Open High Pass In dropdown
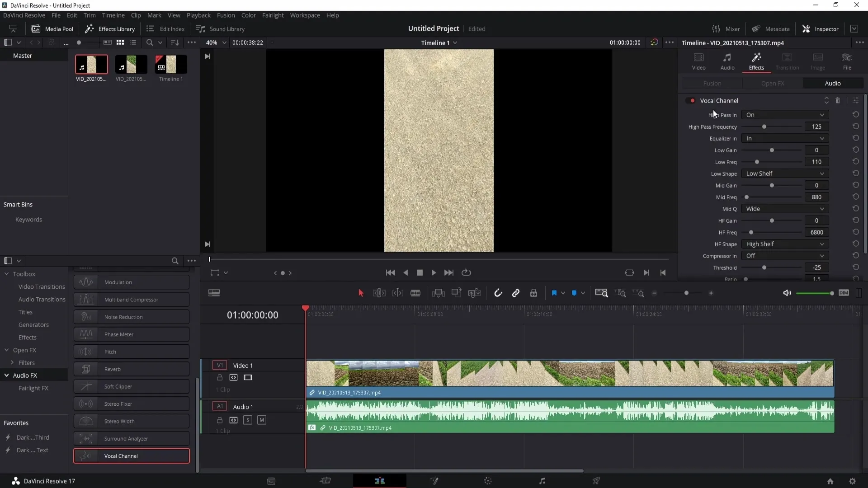The width and height of the screenshot is (868, 488). point(785,115)
